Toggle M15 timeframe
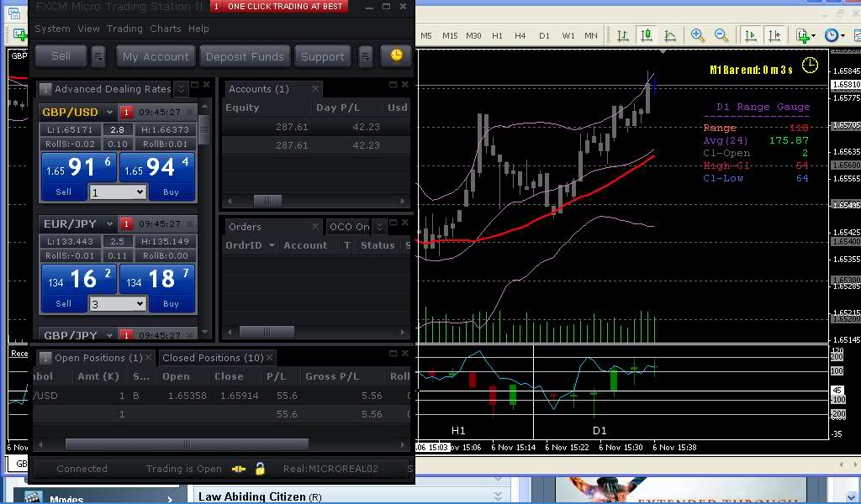861x504 pixels. tap(450, 35)
